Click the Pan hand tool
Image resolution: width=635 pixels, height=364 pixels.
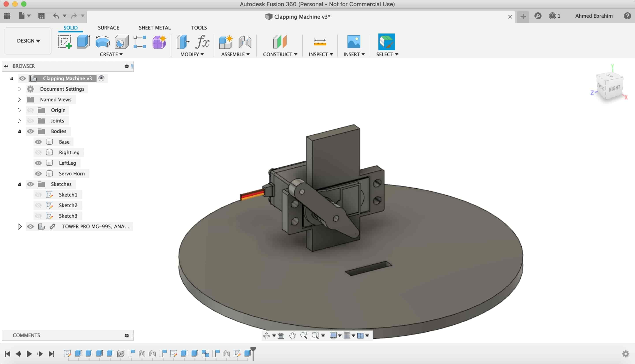(x=292, y=336)
